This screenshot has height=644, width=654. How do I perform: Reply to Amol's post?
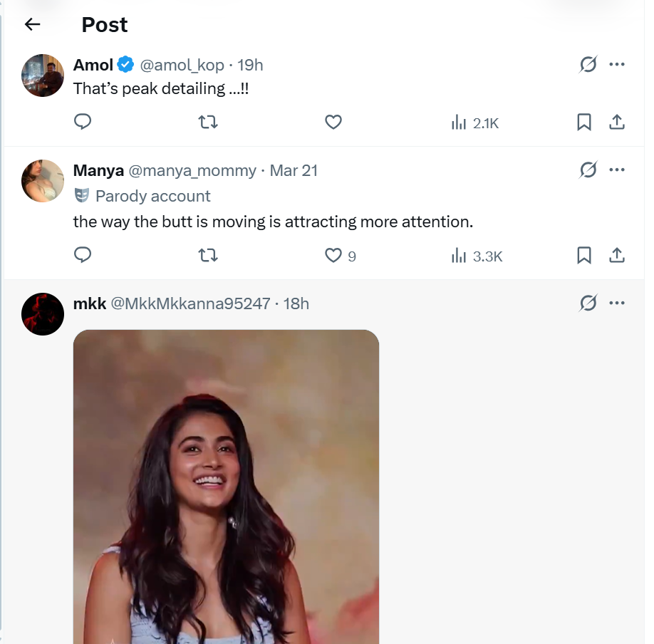(83, 123)
